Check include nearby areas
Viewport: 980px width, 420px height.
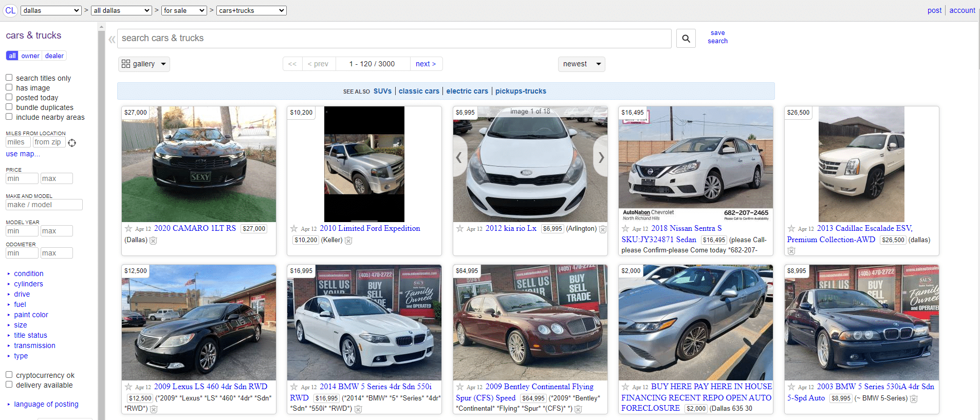coord(9,117)
